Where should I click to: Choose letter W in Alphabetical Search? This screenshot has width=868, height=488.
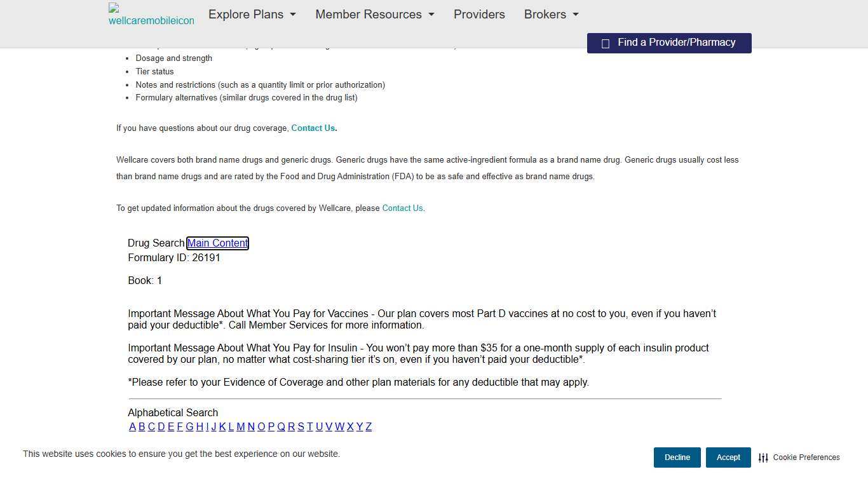(x=339, y=427)
